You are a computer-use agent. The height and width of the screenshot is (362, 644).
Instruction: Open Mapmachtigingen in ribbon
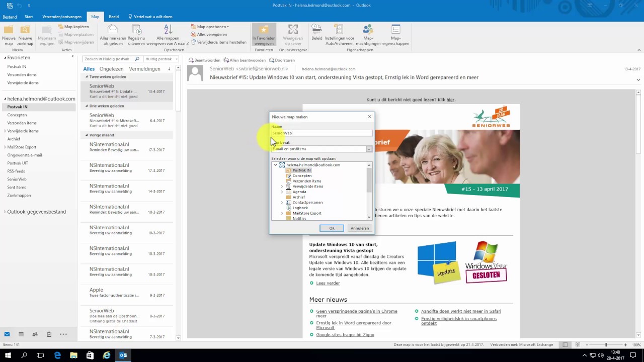[368, 35]
